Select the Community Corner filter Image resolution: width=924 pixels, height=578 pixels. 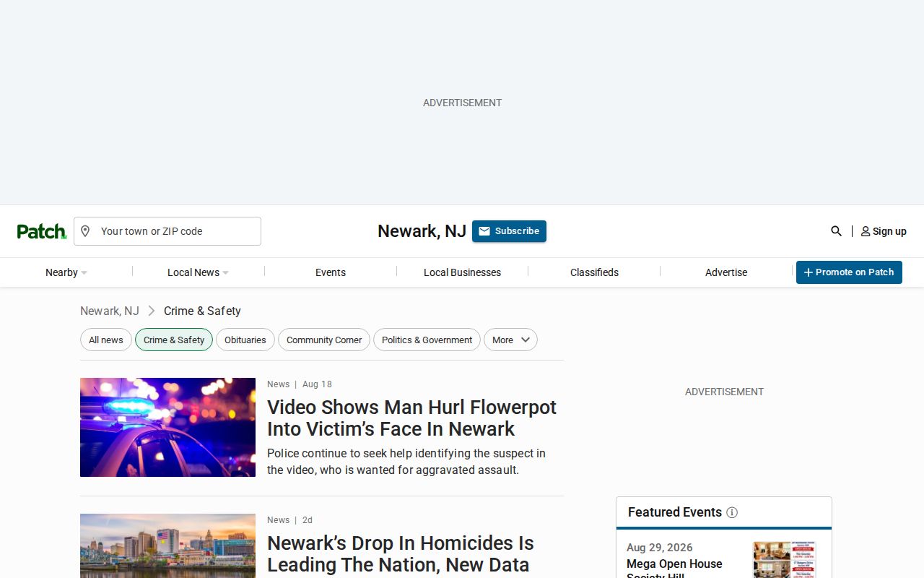pos(324,340)
